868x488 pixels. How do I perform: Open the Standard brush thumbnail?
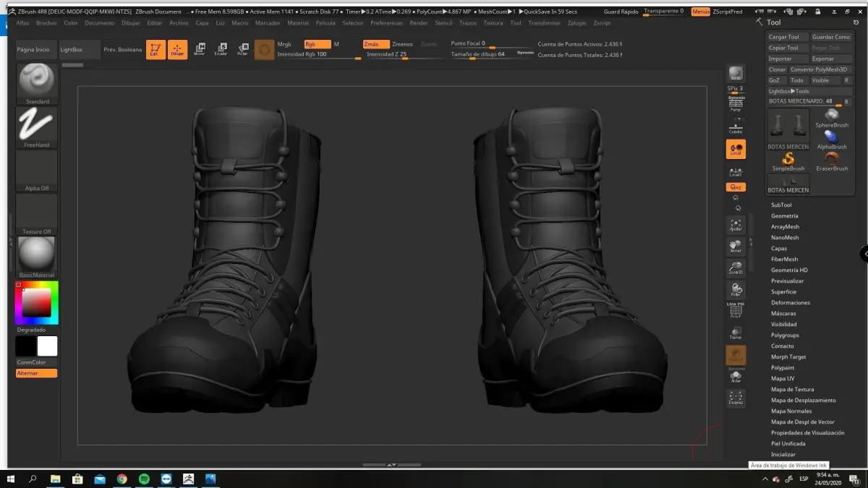coord(37,80)
